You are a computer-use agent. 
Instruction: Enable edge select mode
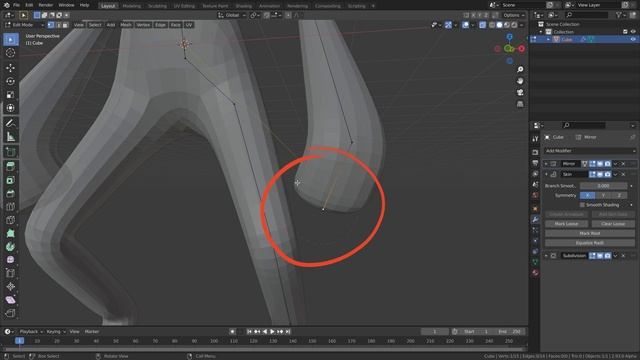click(58, 25)
